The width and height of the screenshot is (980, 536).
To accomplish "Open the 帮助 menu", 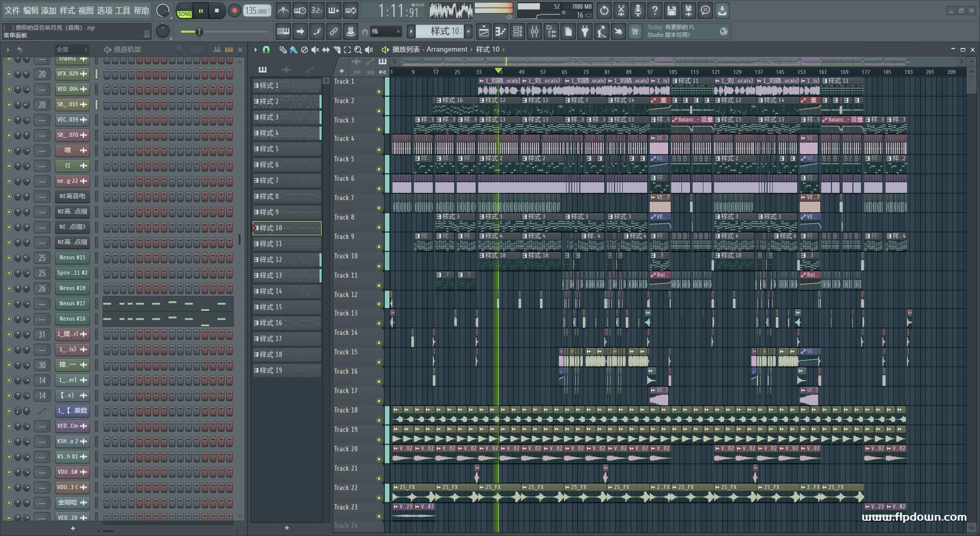I will click(141, 10).
